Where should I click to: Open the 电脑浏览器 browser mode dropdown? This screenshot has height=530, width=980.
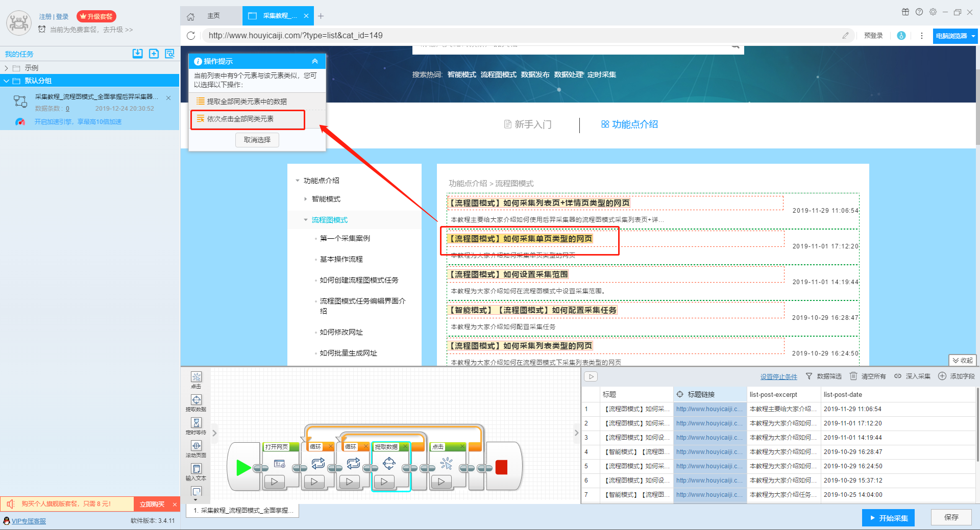pyautogui.click(x=955, y=36)
